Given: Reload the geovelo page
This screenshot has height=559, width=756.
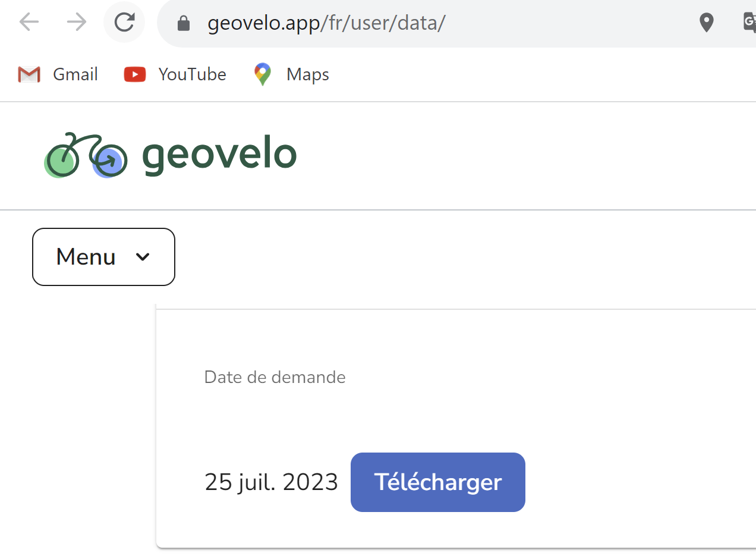Looking at the screenshot, I should [x=124, y=23].
